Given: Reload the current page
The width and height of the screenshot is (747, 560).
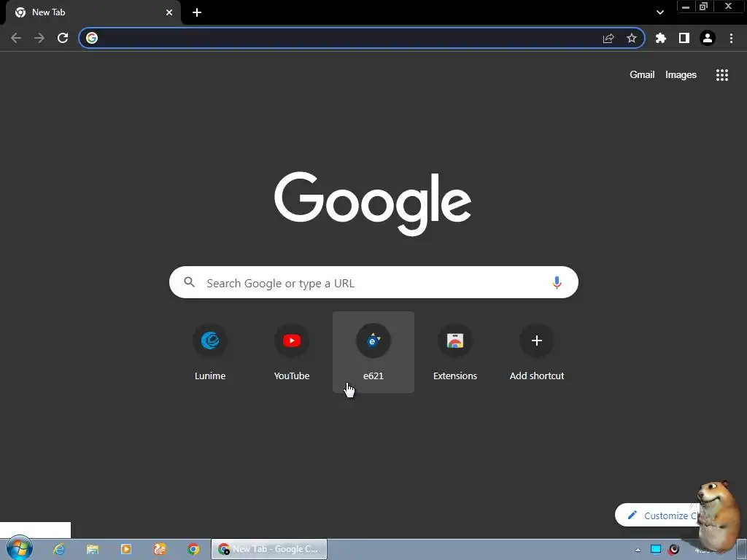Looking at the screenshot, I should click(x=63, y=38).
